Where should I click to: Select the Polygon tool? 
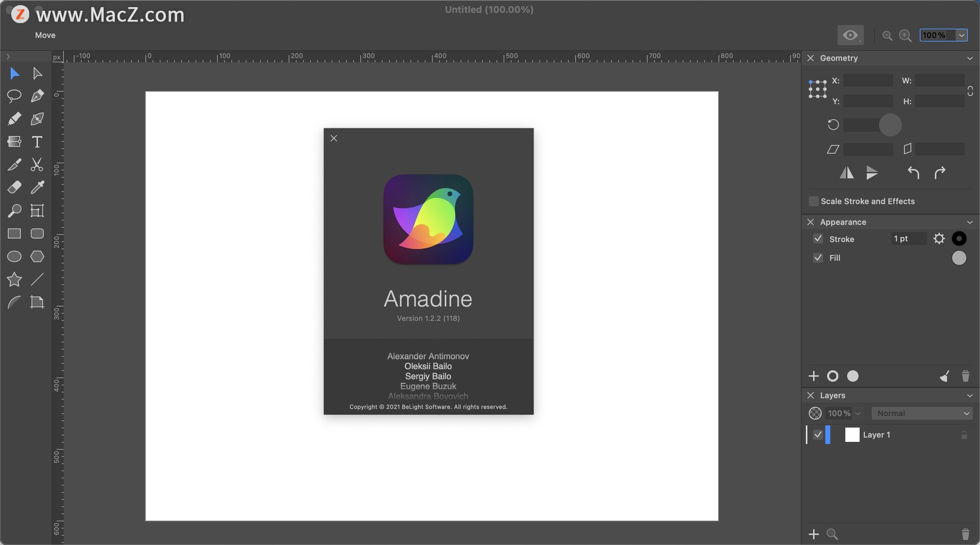click(x=37, y=257)
